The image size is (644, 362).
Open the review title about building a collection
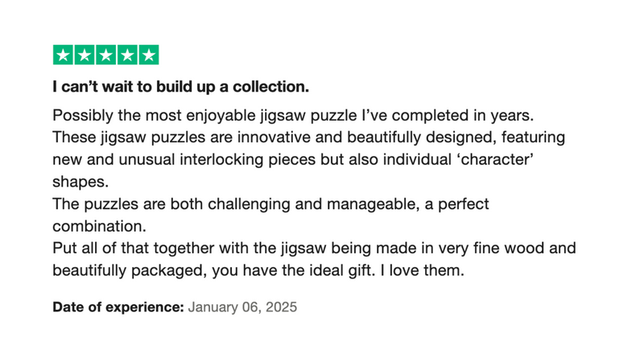coord(180,86)
